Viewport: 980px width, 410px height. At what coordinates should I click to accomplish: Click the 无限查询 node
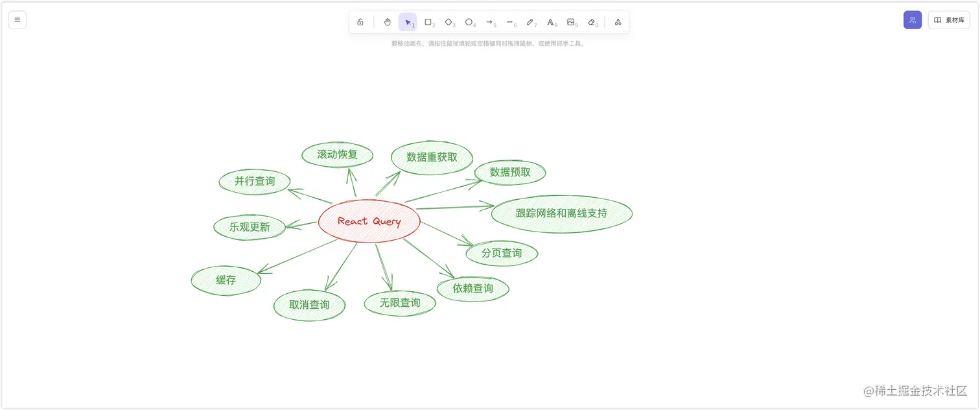400,303
